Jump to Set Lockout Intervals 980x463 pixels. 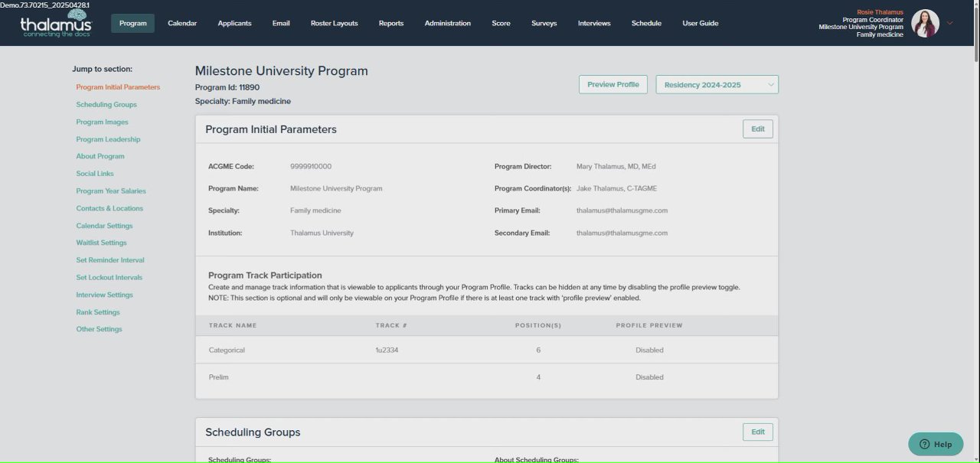coord(109,278)
